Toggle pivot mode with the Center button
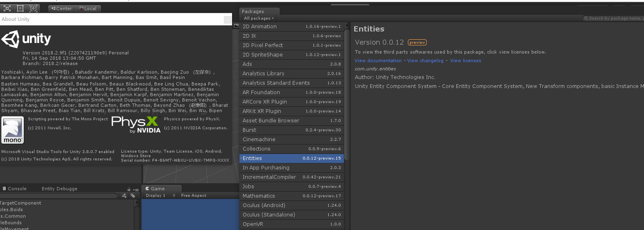The height and width of the screenshot is (230, 644). click(62, 9)
